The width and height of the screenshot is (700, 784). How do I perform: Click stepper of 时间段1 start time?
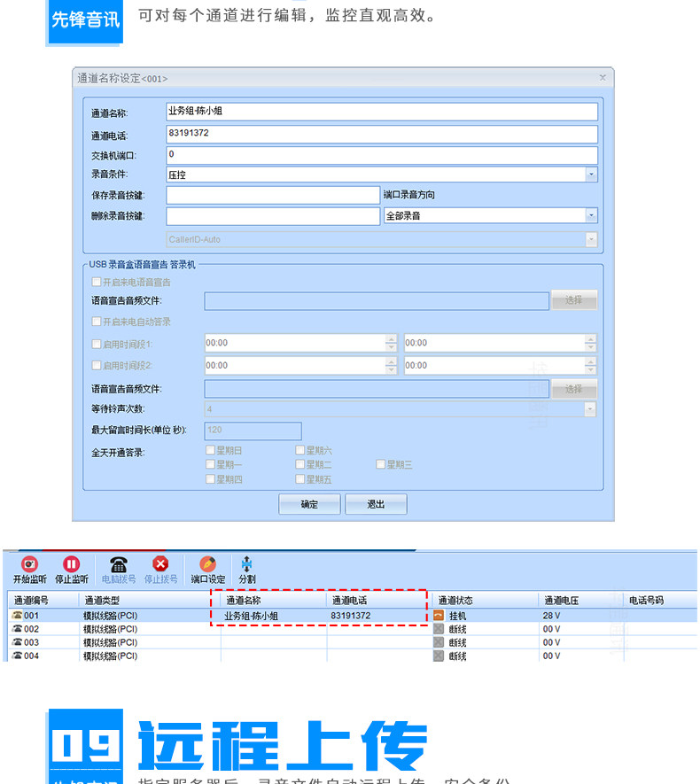391,343
